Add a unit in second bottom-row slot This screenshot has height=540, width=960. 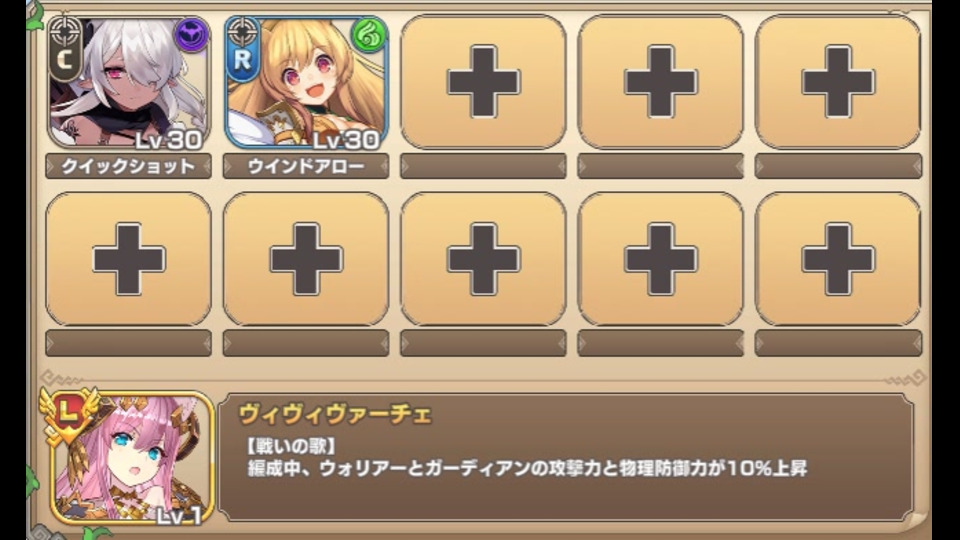click(x=306, y=259)
